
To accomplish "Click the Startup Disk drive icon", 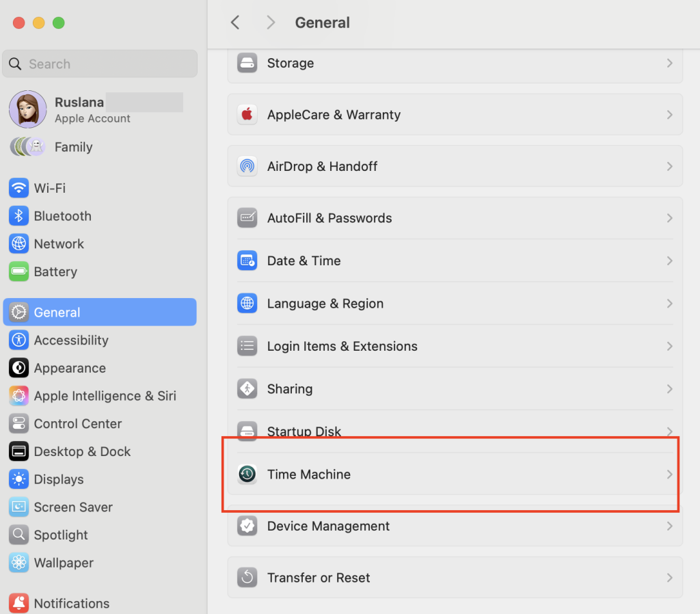I will (x=247, y=431).
